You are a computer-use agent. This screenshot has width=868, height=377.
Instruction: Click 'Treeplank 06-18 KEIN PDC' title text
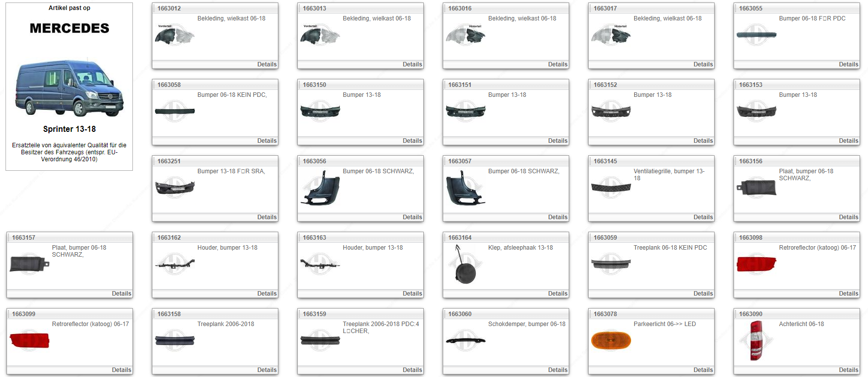pos(670,248)
